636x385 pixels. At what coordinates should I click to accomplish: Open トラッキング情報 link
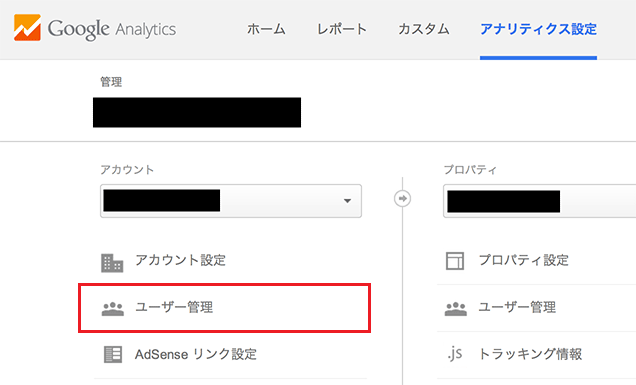[530, 354]
